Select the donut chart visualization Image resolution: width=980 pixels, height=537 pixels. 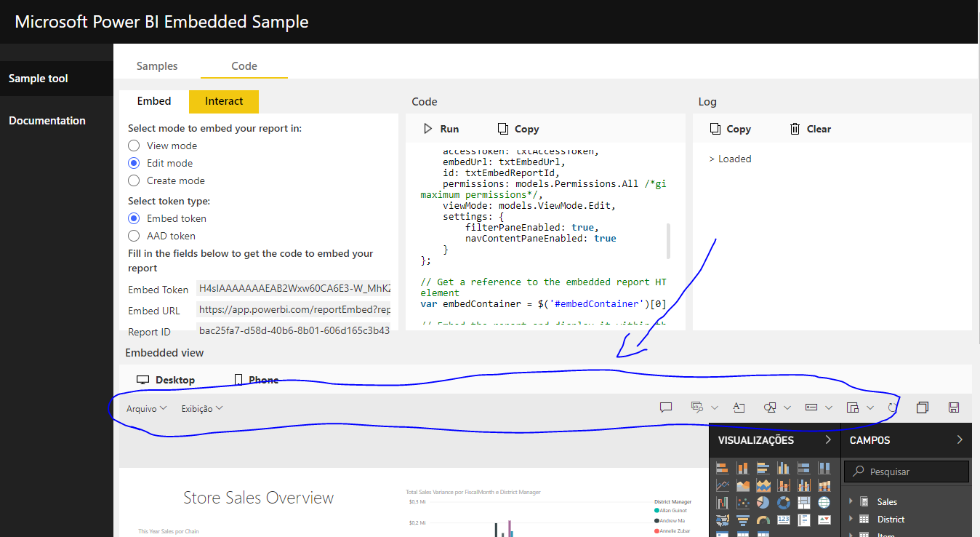(x=784, y=502)
